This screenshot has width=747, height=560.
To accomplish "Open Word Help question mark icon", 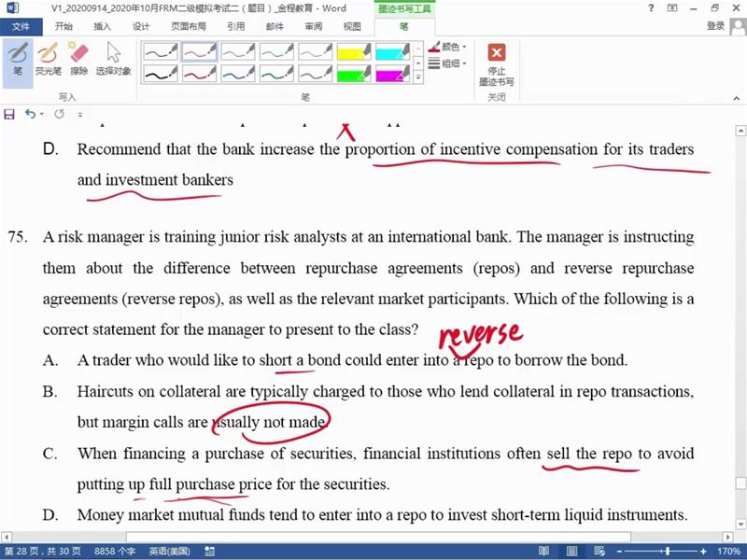I will click(649, 8).
